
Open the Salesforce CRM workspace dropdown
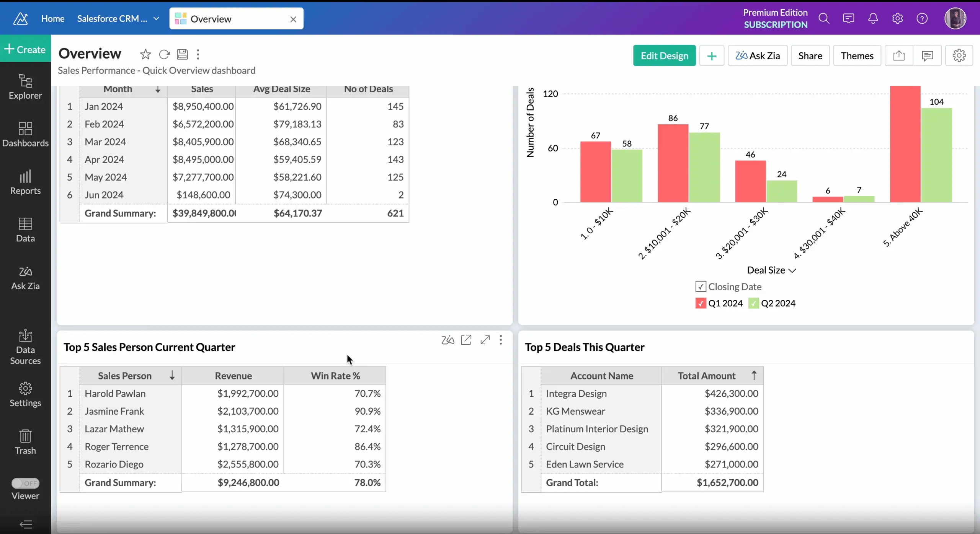(156, 19)
